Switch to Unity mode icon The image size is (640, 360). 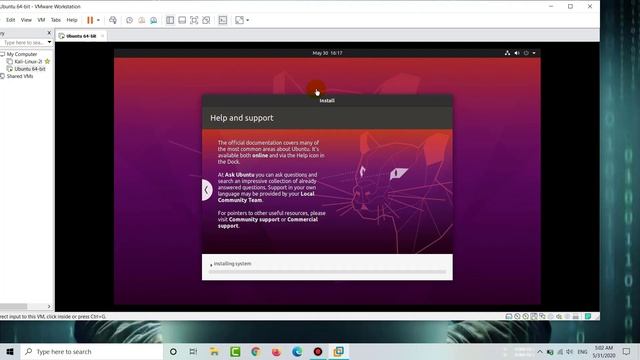click(x=206, y=20)
